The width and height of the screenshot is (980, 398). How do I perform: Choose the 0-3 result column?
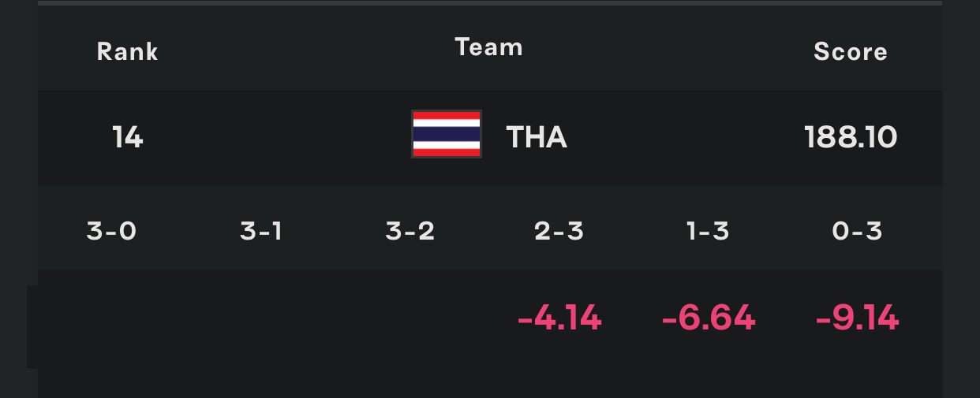[x=857, y=232]
